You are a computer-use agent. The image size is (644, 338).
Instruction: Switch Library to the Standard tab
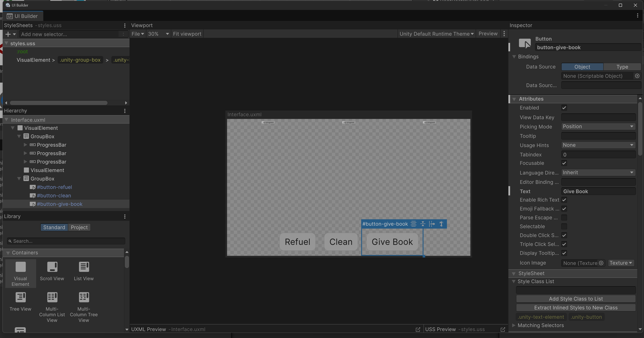54,228
